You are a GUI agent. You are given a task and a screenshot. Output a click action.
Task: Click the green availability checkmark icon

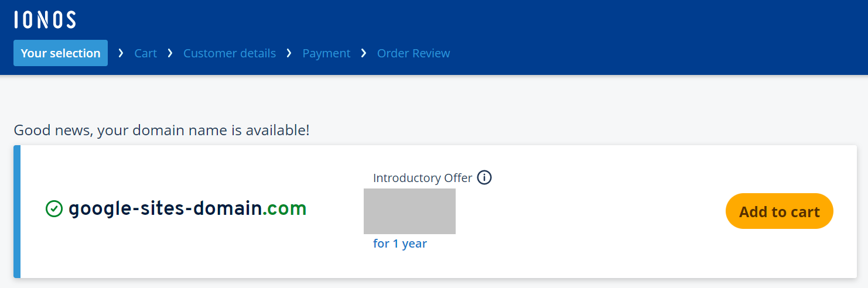coord(54,208)
